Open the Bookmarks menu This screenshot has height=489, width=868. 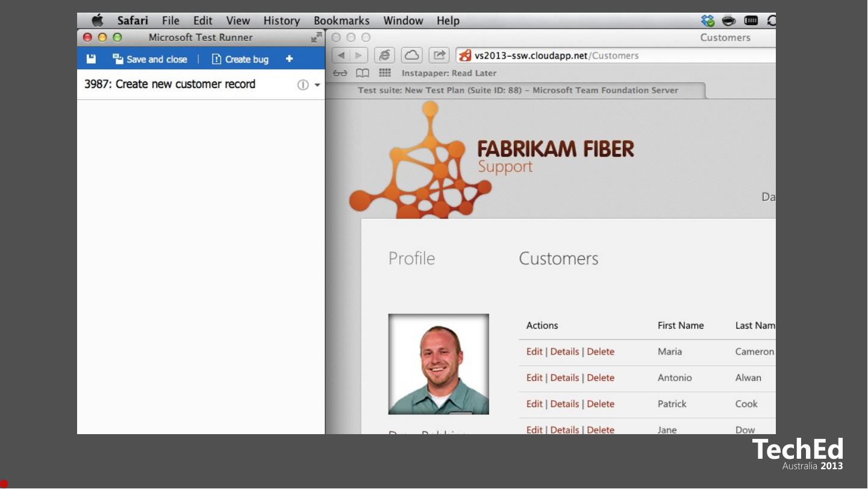pyautogui.click(x=342, y=21)
